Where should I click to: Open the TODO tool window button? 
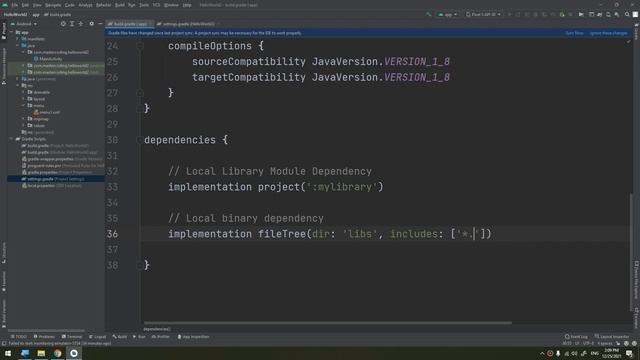click(19, 337)
